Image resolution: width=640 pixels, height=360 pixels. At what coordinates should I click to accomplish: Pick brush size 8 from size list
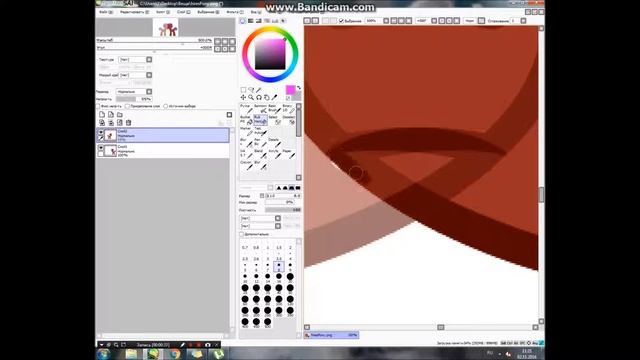[x=279, y=267]
